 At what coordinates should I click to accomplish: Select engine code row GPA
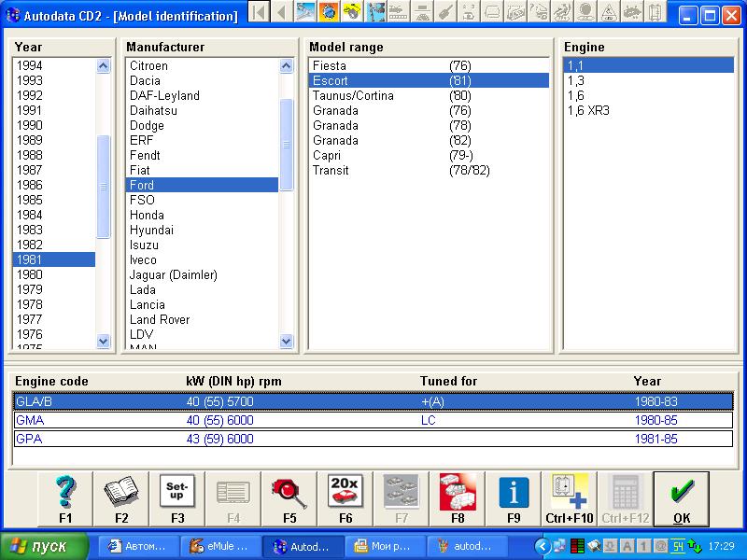tap(373, 439)
